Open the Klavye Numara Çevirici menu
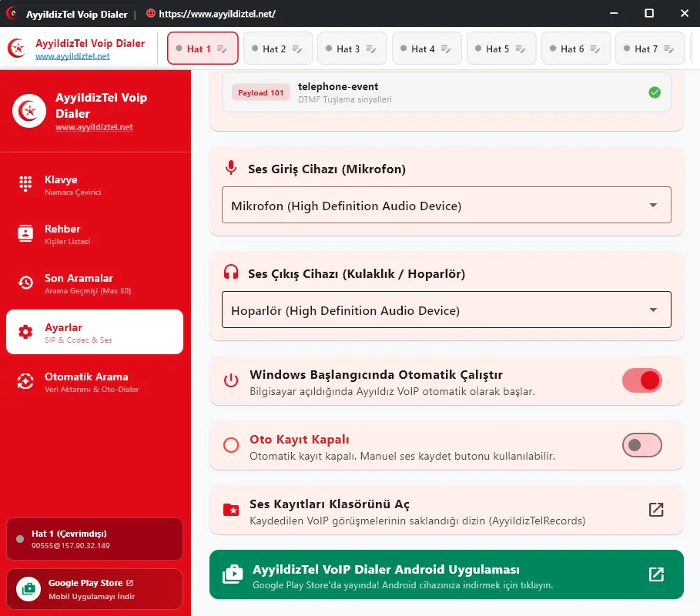Screen dimensions: 700x616 tap(95, 184)
